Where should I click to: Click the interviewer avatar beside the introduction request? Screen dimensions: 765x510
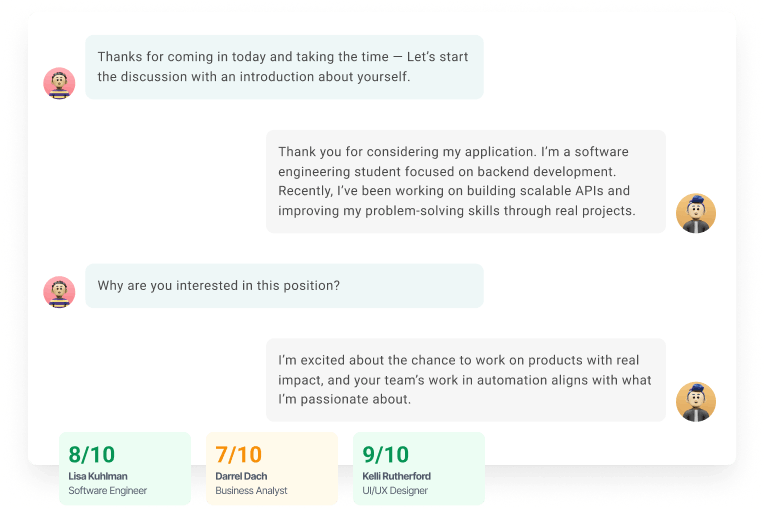click(x=60, y=83)
